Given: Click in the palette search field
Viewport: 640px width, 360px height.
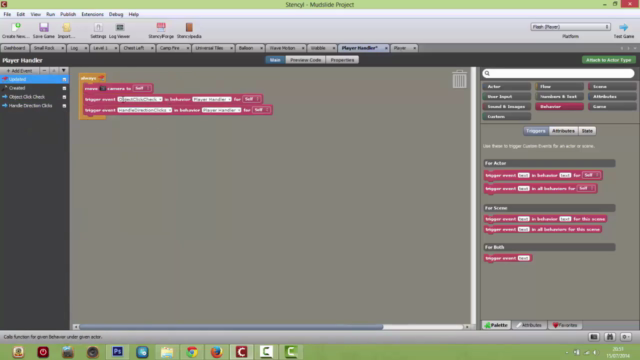Looking at the screenshot, I should (558, 73).
